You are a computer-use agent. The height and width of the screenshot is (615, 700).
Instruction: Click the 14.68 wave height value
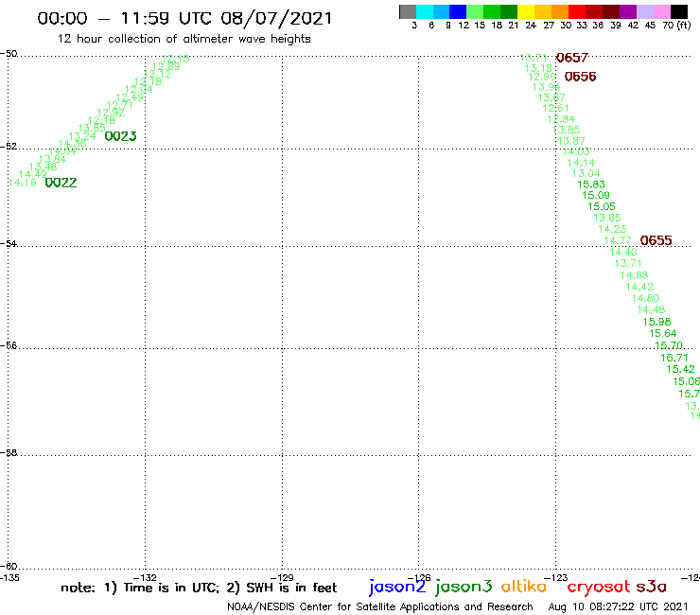(x=634, y=275)
